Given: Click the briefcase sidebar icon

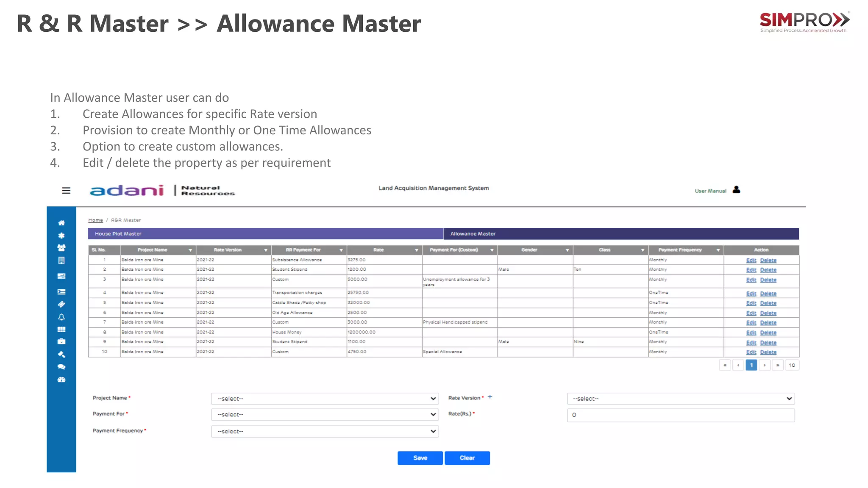Looking at the screenshot, I should pyautogui.click(x=61, y=341).
